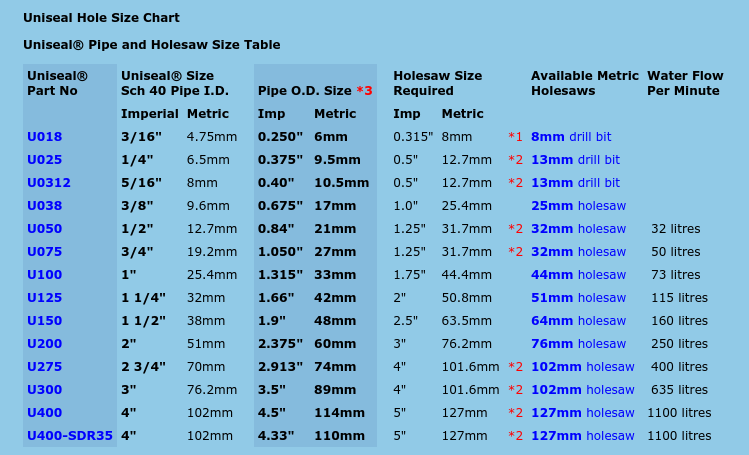Screen dimensions: 749x455
Task: Click the 2 3/4" imperial size cell
Action: pyautogui.click(x=143, y=367)
